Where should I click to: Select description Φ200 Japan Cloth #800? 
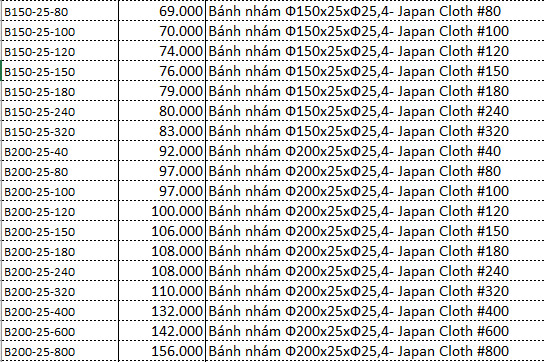pyautogui.click(x=375, y=351)
